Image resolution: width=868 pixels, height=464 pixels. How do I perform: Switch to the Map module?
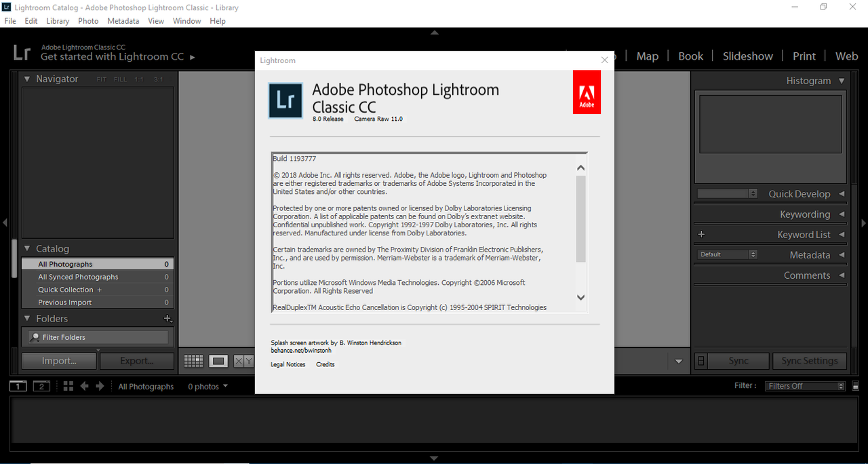(648, 56)
